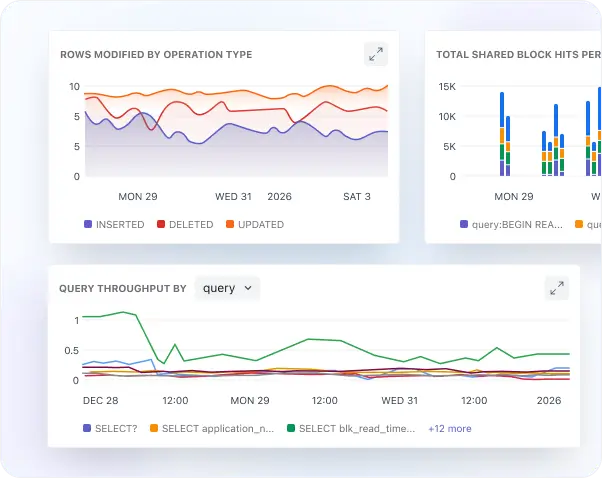Click the ROWS MODIFIED BY OPERATION TYPE title

pyautogui.click(x=156, y=55)
